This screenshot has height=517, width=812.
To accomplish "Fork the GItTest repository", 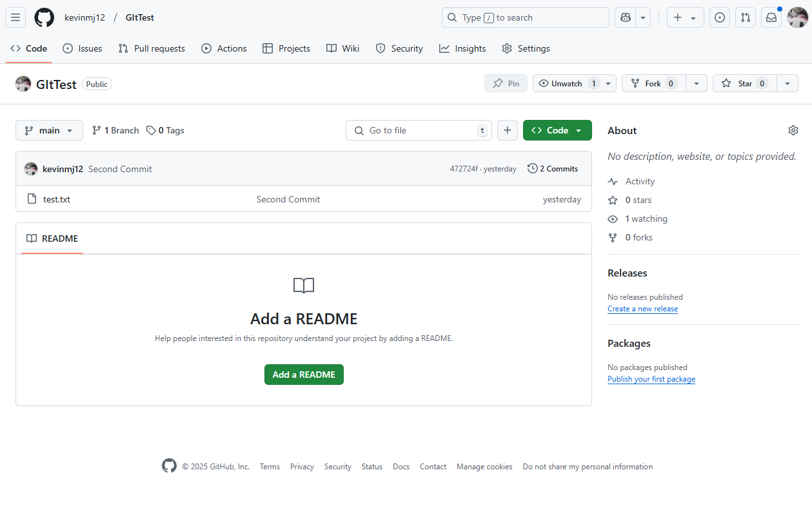I will [653, 83].
